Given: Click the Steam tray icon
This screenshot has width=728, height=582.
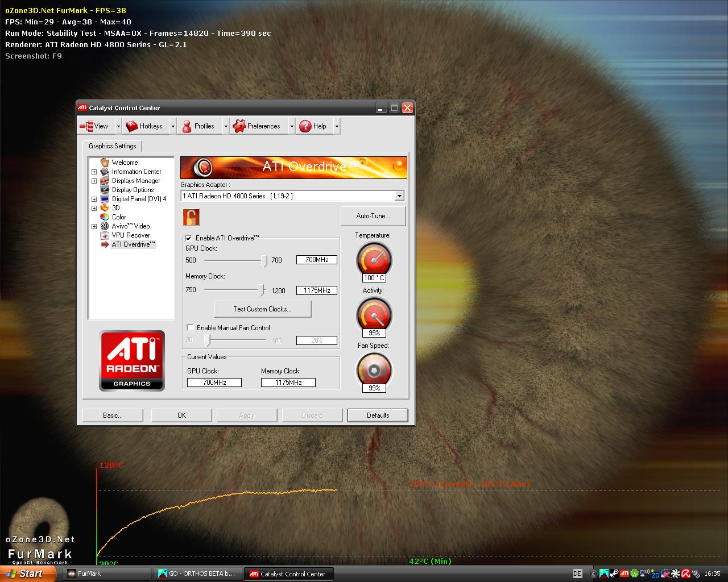Looking at the screenshot, I should point(614,573).
